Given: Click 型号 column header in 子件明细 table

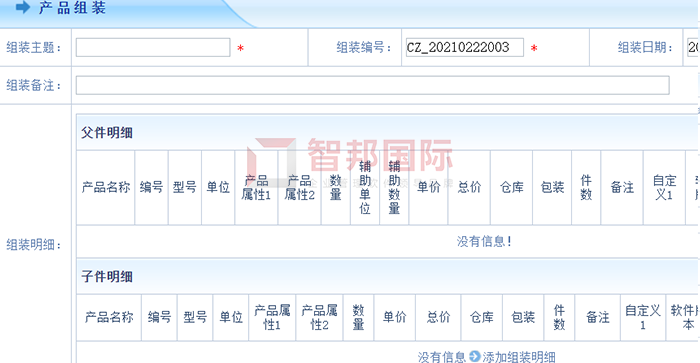Looking at the screenshot, I should [195, 317].
